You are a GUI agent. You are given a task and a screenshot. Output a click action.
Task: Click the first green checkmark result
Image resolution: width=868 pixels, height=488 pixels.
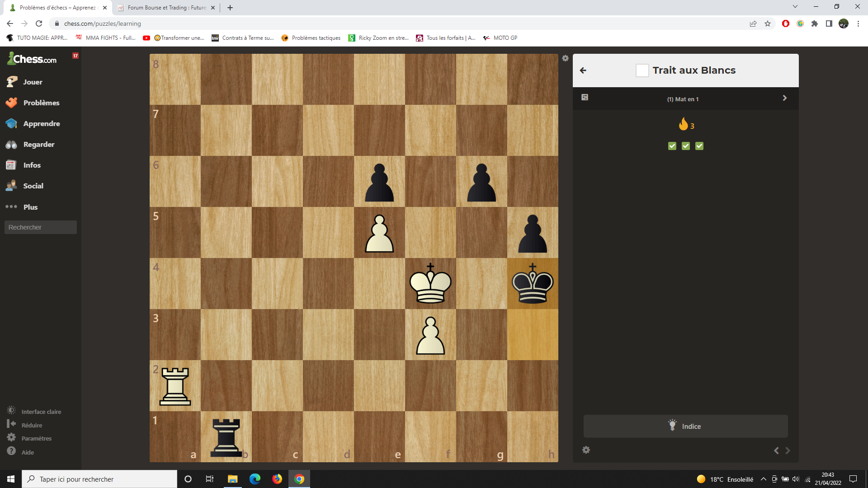point(672,146)
